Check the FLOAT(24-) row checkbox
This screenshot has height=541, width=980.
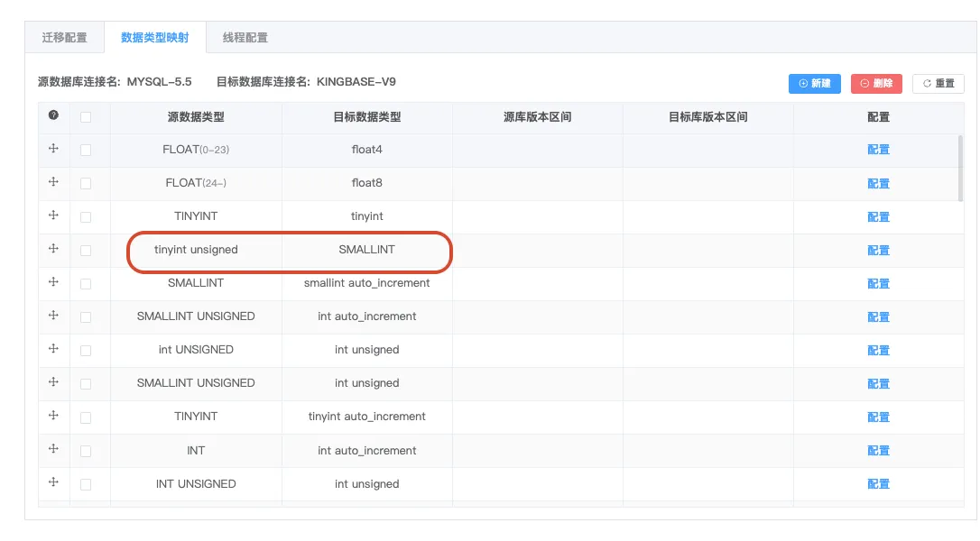click(x=86, y=183)
